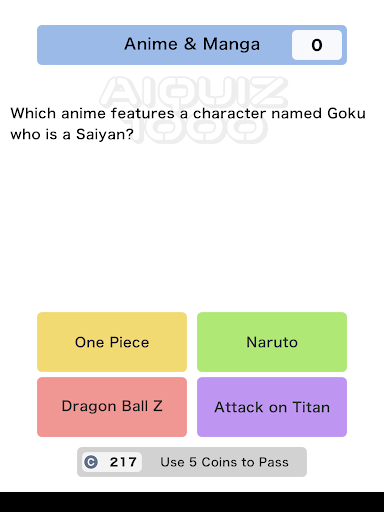Click the Anime & Manga category header
Viewport: 384px width, 512px height.
click(192, 45)
